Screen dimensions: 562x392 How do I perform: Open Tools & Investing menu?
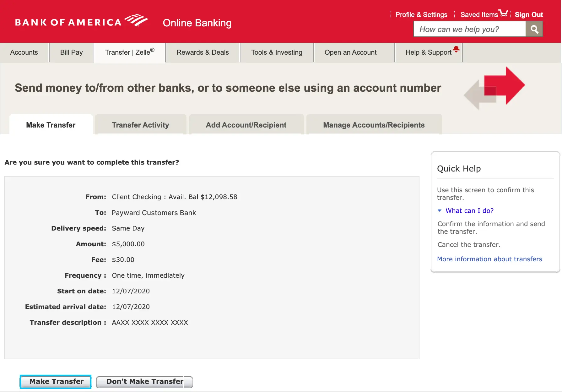(x=277, y=52)
